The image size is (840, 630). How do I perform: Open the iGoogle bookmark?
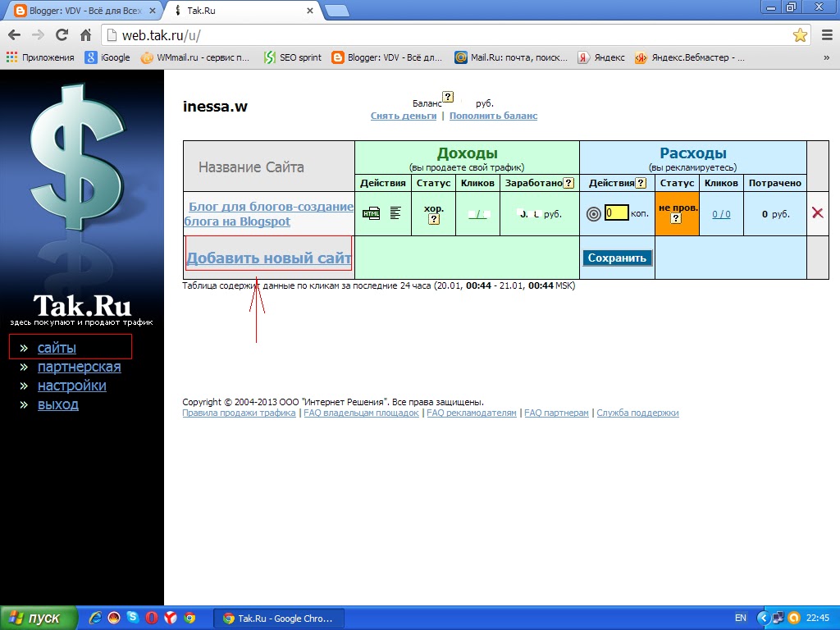107,57
